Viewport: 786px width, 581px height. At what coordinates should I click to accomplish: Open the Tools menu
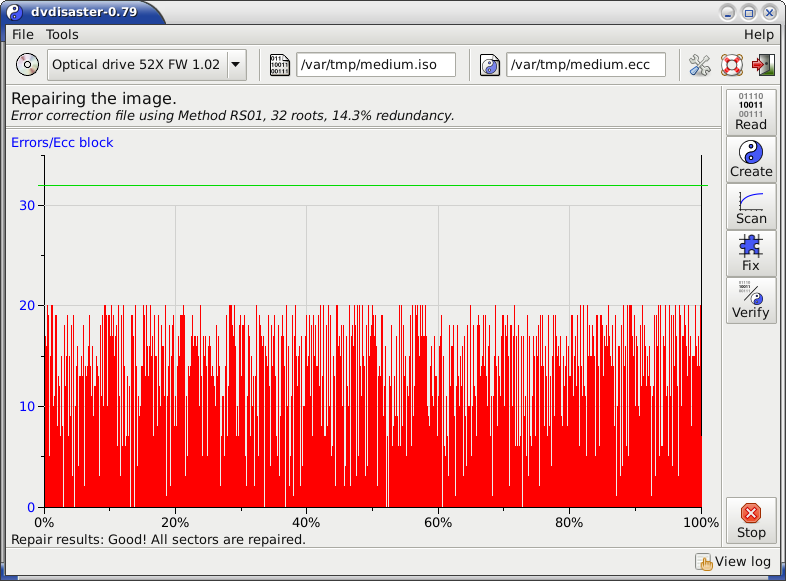62,34
